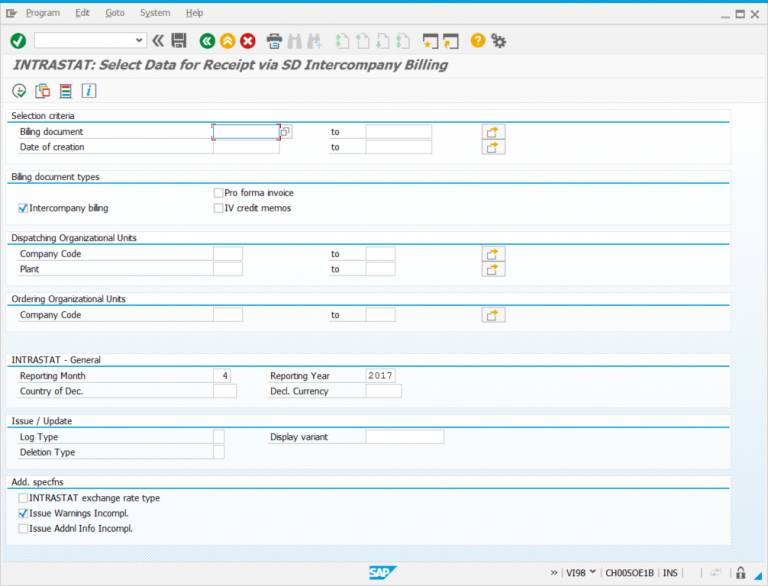Open the Help menu

[194, 13]
